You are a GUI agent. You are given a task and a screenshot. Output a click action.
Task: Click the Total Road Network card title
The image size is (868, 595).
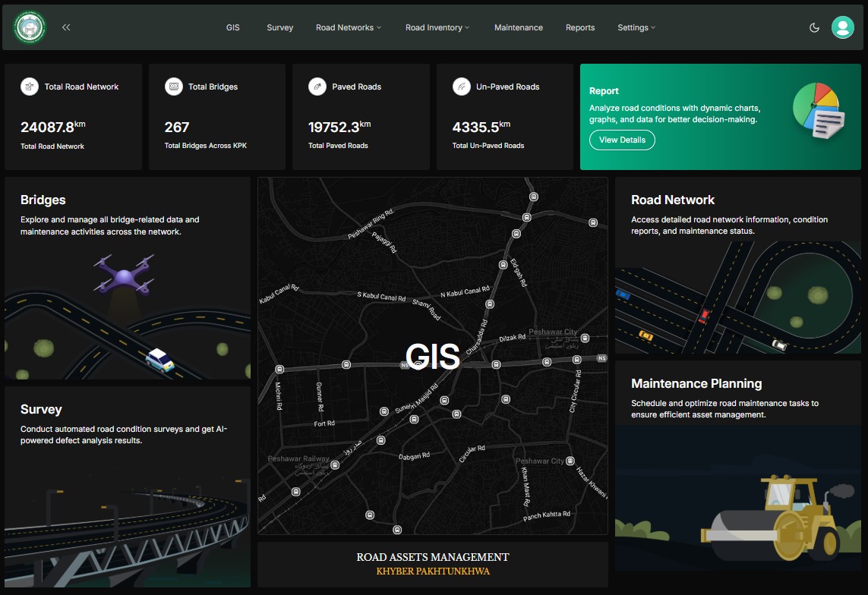point(81,87)
